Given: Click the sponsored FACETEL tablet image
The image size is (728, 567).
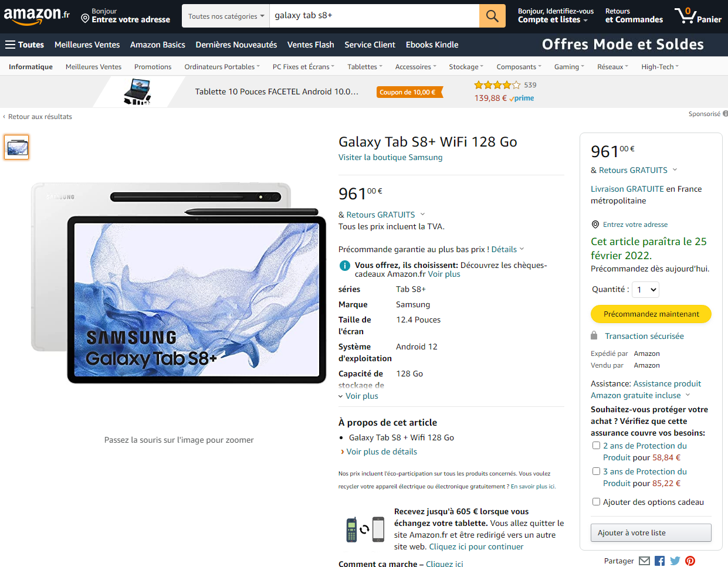Looking at the screenshot, I should [137, 92].
